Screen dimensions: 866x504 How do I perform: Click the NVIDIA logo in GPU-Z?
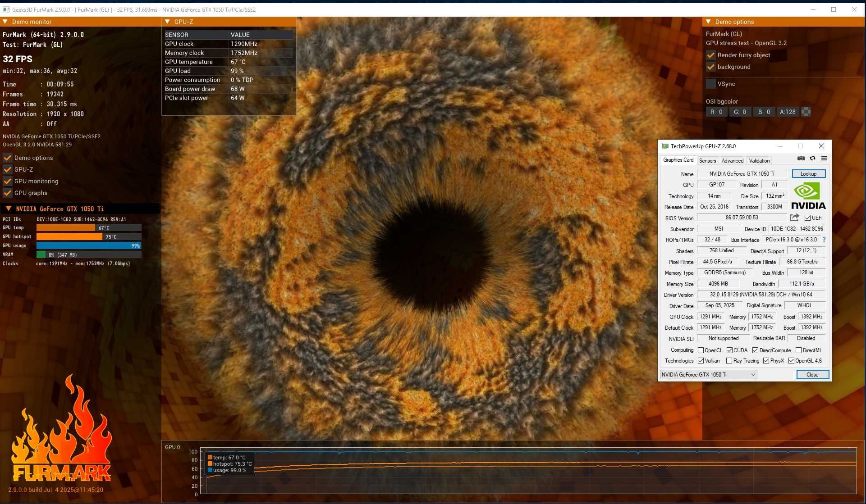(808, 196)
